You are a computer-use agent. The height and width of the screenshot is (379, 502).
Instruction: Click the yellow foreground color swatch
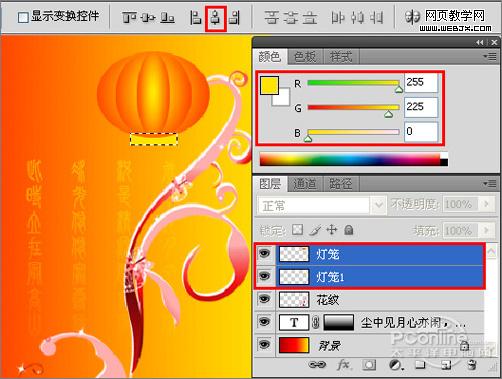pos(269,85)
